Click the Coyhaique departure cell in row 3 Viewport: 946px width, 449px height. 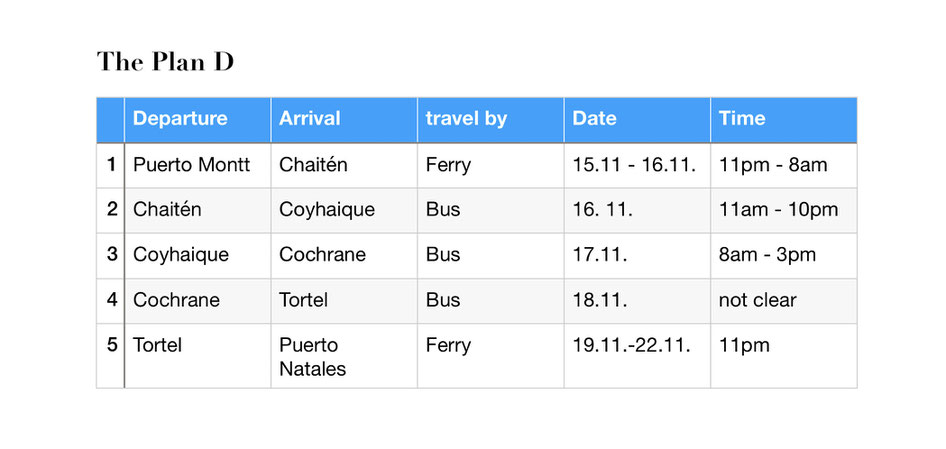tap(197, 256)
